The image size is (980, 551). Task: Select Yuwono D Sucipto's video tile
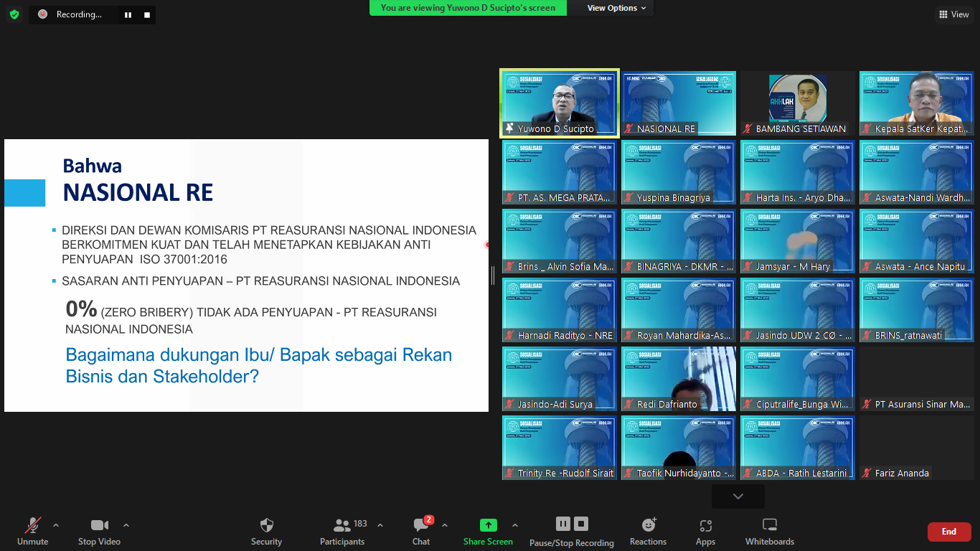pos(560,103)
